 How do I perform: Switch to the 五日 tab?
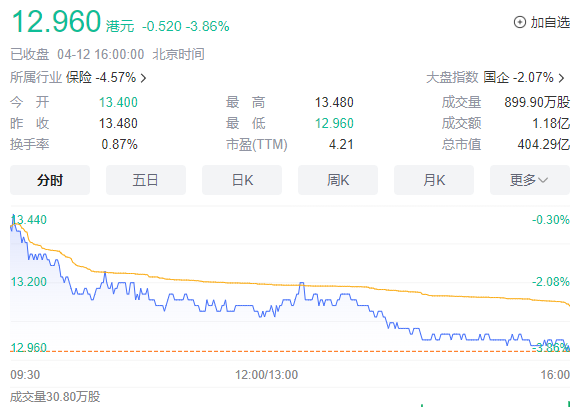tap(146, 180)
